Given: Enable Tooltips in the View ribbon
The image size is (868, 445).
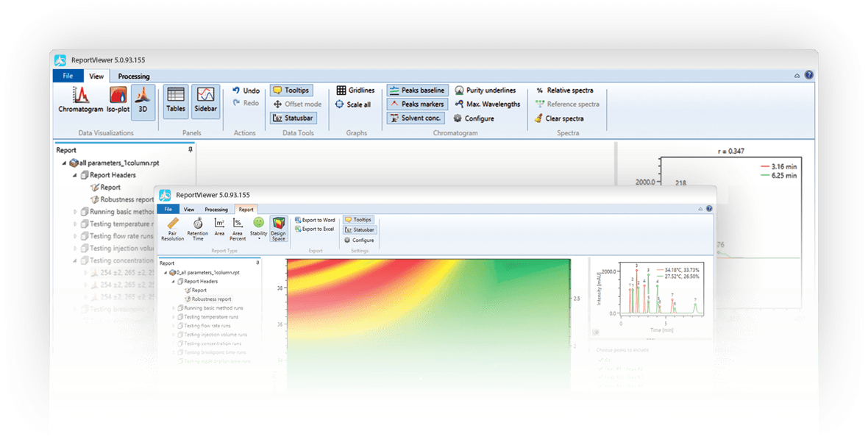Looking at the screenshot, I should coord(291,89).
